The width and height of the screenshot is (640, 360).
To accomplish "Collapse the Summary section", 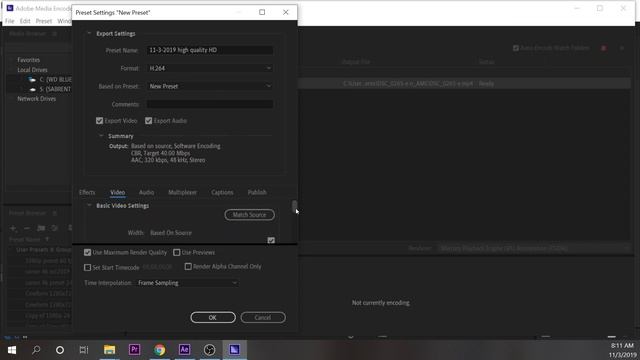I will (x=101, y=136).
